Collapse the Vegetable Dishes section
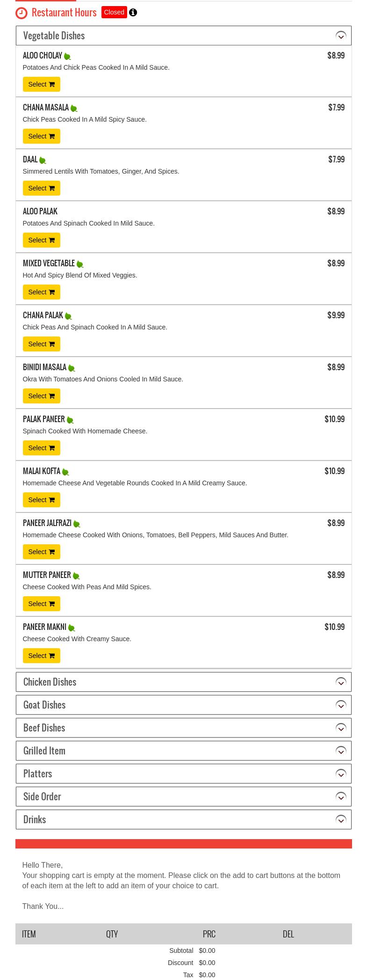 coord(341,36)
